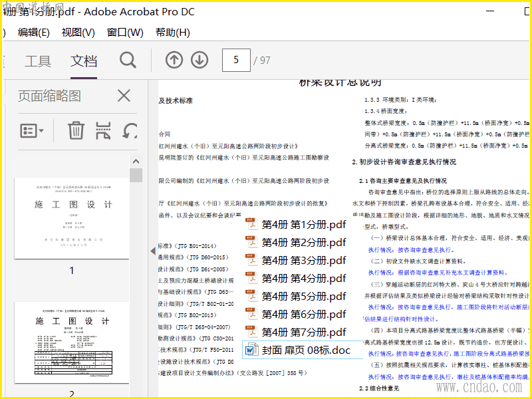Screen dimensions: 532x399
Task: Switch to the 文档 tab
Action: click(84, 61)
